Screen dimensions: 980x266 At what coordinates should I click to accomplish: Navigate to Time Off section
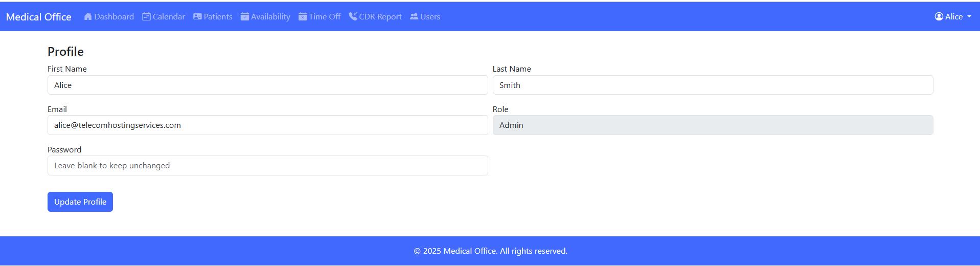tap(325, 16)
